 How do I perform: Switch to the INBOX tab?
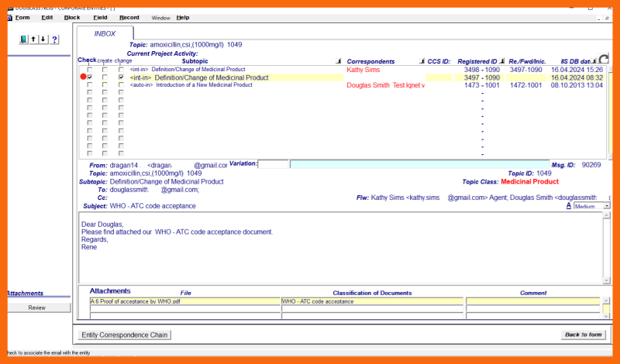click(x=105, y=33)
